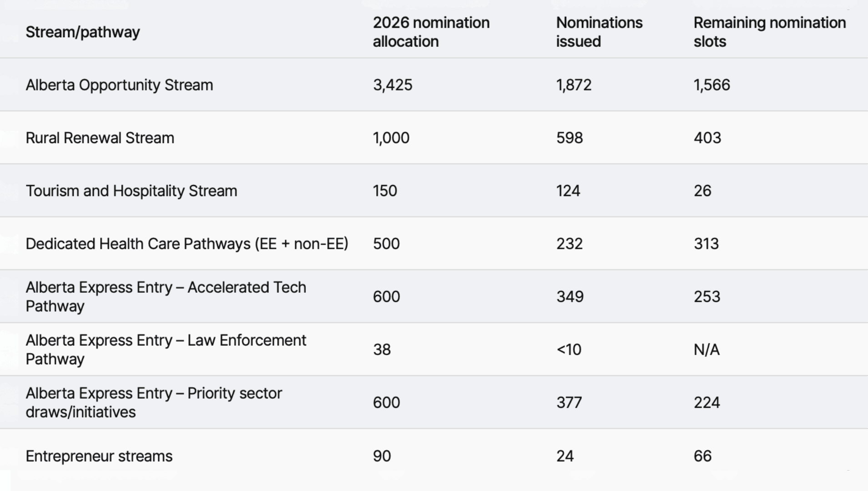Select the 90 allocation cell for Entrepreneur

[x=382, y=456]
